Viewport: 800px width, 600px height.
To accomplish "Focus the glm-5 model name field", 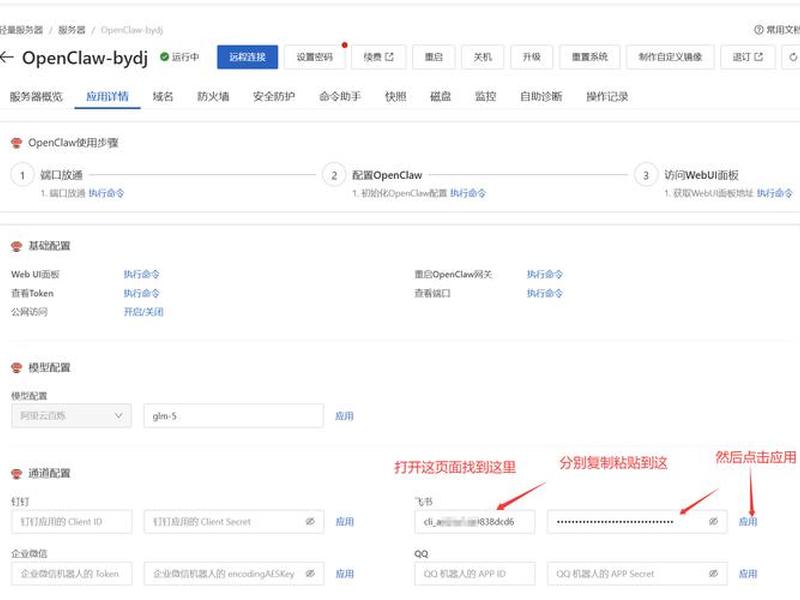I will click(x=234, y=416).
